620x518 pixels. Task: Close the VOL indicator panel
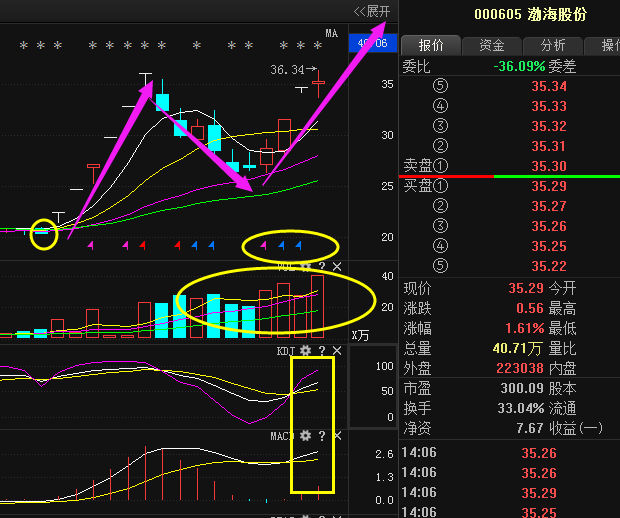(337, 267)
